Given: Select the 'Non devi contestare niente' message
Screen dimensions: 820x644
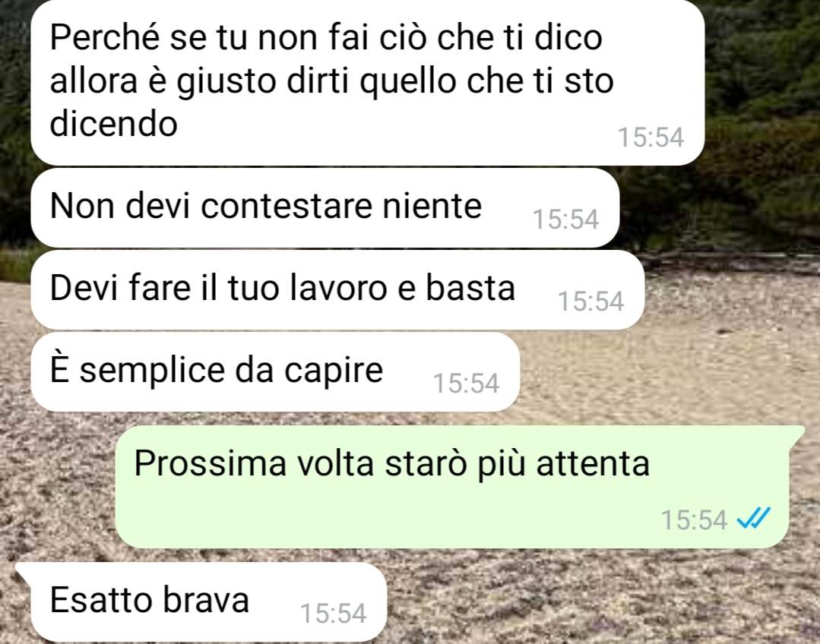Looking at the screenshot, I should [325, 207].
